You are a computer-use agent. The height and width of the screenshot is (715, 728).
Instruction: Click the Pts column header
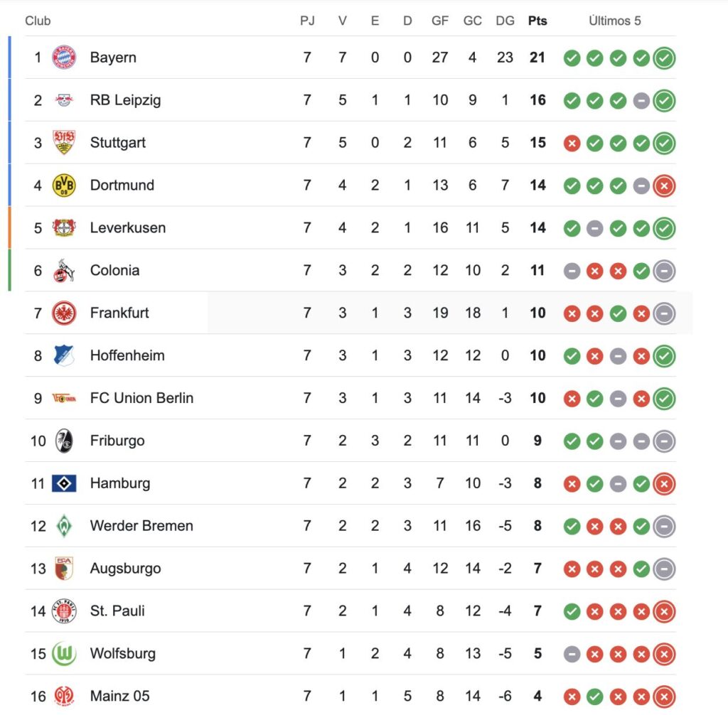(x=537, y=21)
